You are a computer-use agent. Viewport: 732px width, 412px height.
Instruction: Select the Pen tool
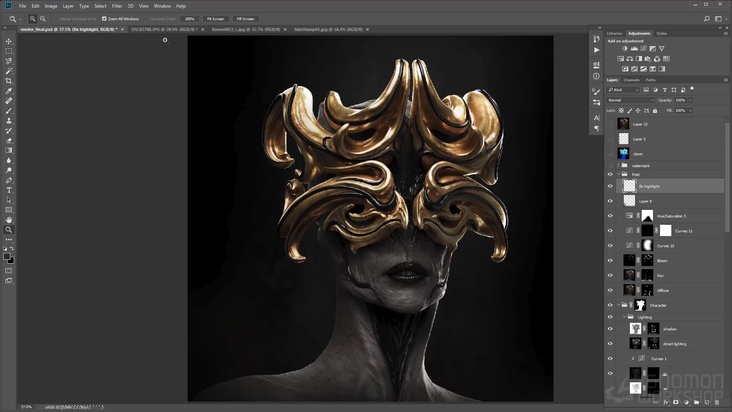pos(9,180)
